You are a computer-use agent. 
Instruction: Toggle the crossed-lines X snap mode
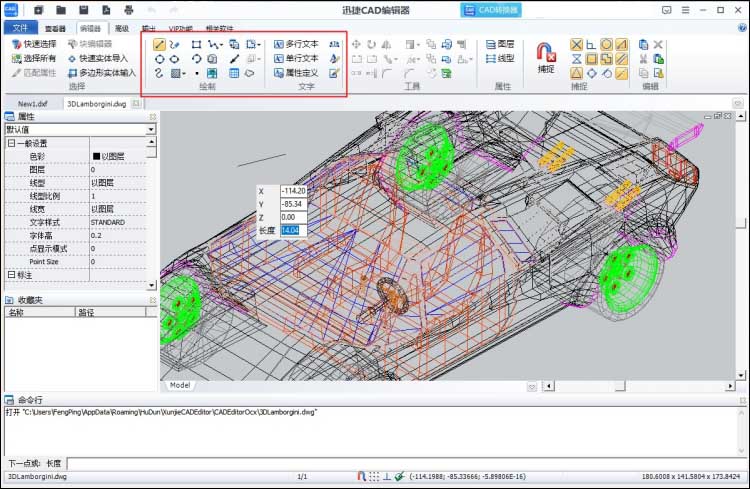point(576,44)
